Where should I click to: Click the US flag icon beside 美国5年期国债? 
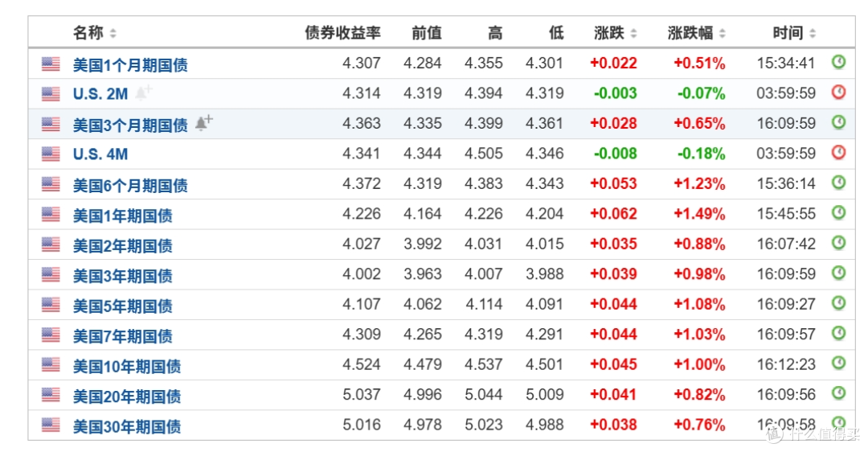click(51, 304)
